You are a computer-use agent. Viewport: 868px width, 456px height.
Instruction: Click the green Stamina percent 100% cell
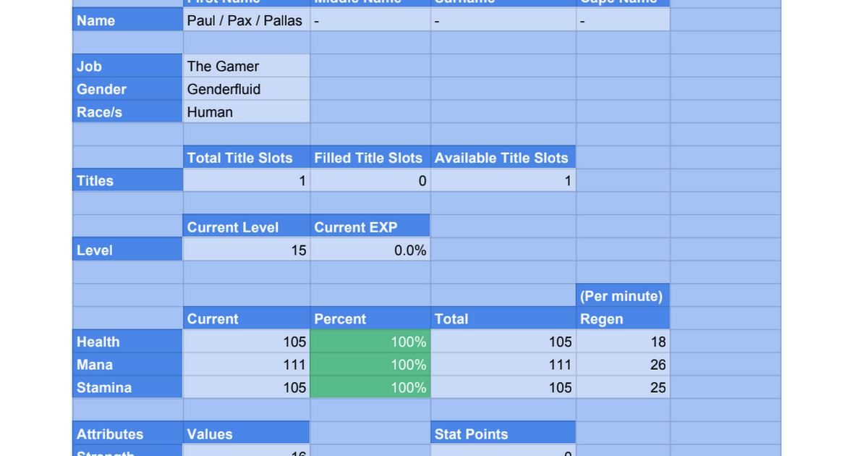click(370, 388)
